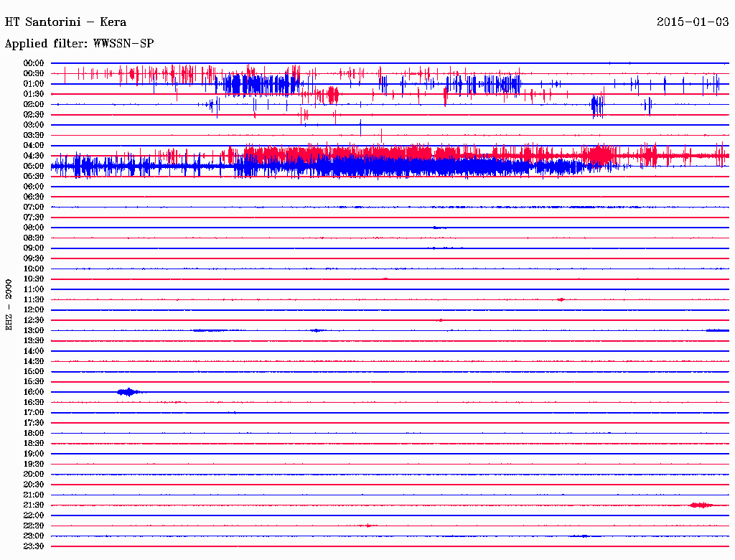The height and width of the screenshot is (560, 735).
Task: Click the station title HT Santorini – Kera
Action: pos(65,22)
